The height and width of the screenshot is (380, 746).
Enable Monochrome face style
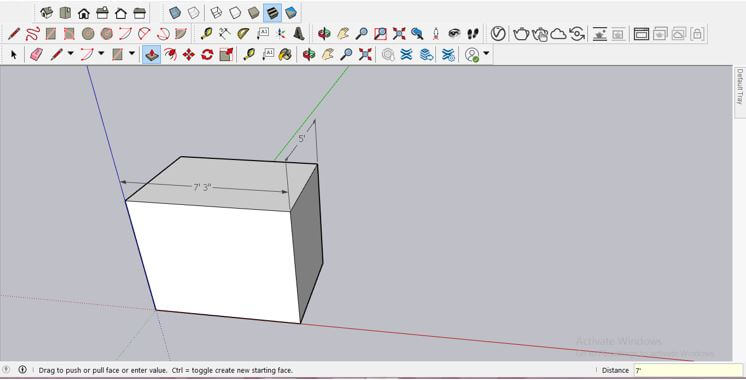point(291,13)
